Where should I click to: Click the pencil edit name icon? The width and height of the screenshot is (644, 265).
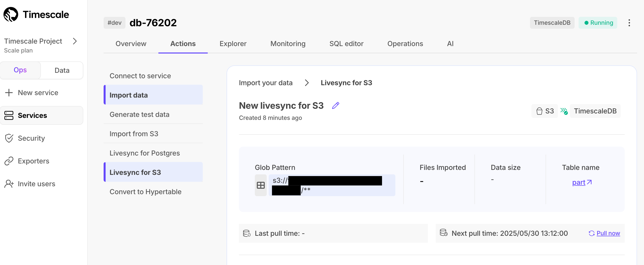tap(335, 106)
